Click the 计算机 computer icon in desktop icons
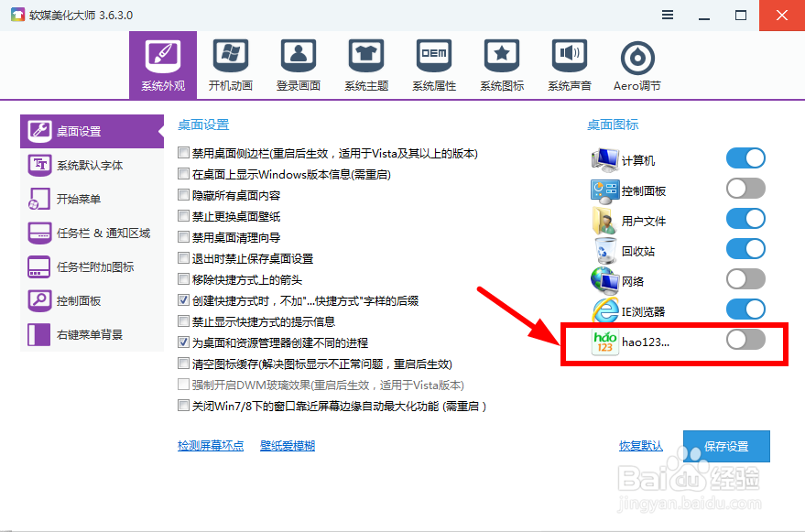The image size is (805, 532). (x=604, y=158)
